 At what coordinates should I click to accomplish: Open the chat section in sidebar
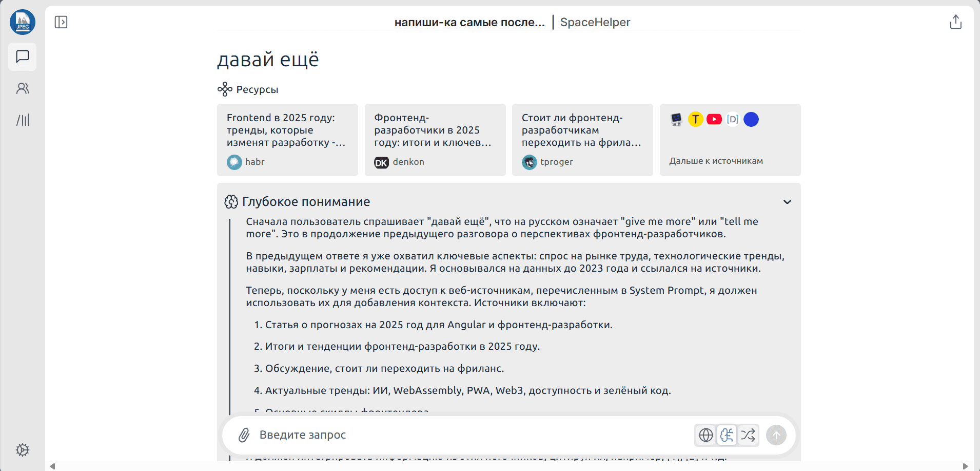point(23,56)
